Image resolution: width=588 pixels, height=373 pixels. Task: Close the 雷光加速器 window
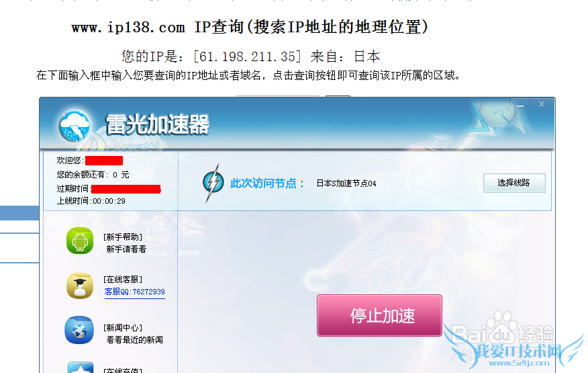click(542, 104)
